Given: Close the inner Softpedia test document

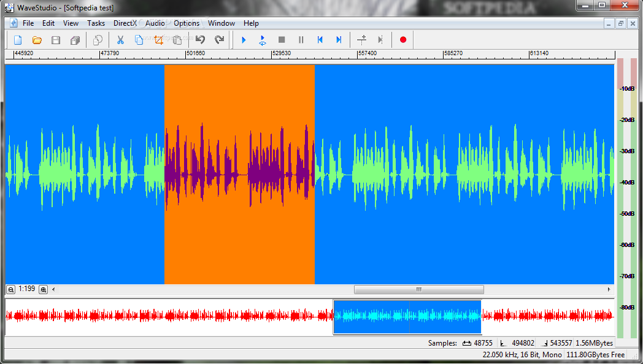Looking at the screenshot, I should click(633, 24).
